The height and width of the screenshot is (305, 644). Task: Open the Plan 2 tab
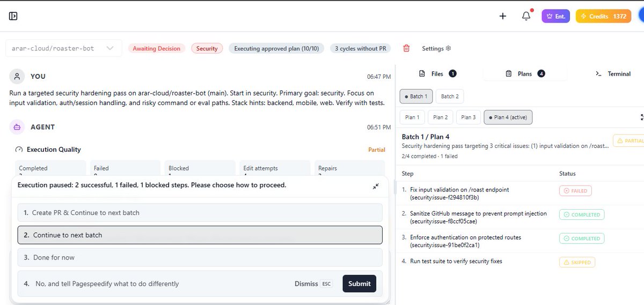(x=441, y=117)
